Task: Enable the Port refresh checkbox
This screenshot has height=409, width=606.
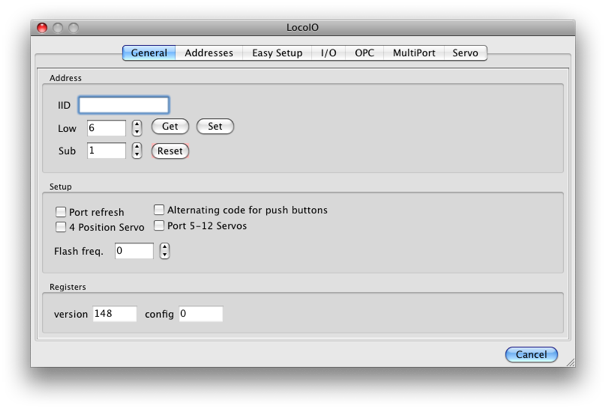Action: click(61, 212)
